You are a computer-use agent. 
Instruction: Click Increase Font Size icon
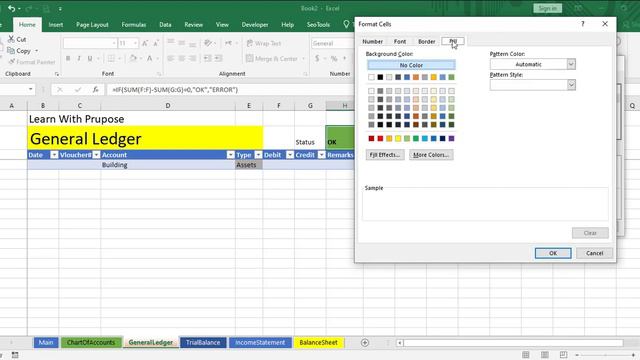[145, 43]
